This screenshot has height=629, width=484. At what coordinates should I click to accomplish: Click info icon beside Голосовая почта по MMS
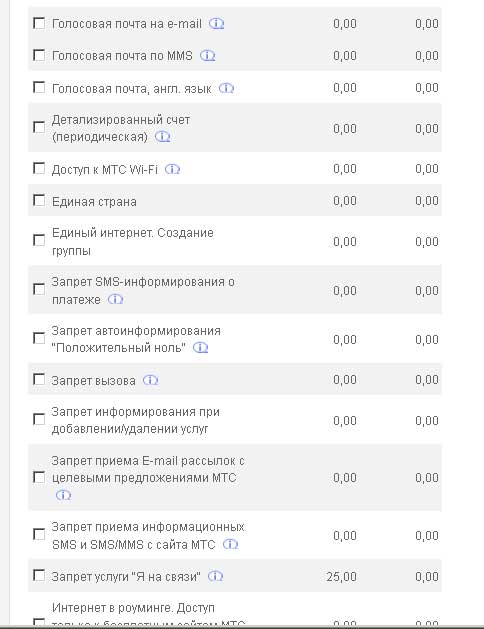pyautogui.click(x=208, y=55)
